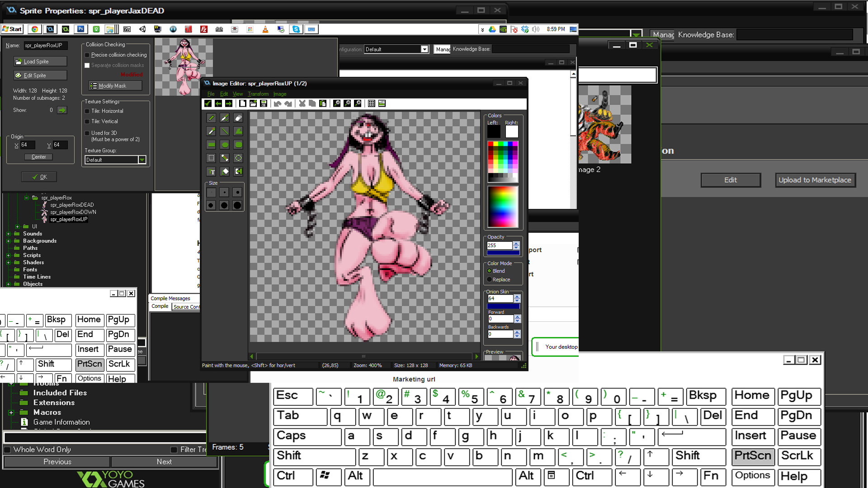Select the pencil/draw tool in Image Editor
The image size is (868, 488).
(211, 117)
